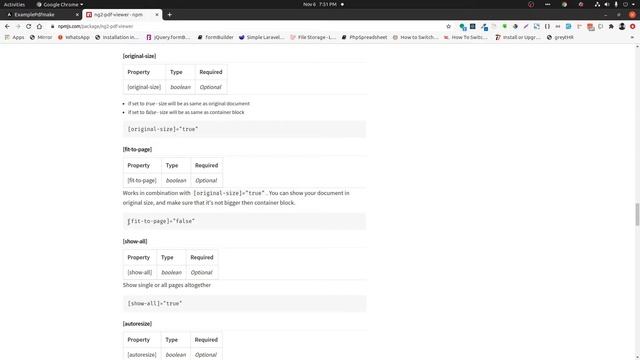640x360 pixels.
Task: Open the browser home page icon
Action: point(39,26)
